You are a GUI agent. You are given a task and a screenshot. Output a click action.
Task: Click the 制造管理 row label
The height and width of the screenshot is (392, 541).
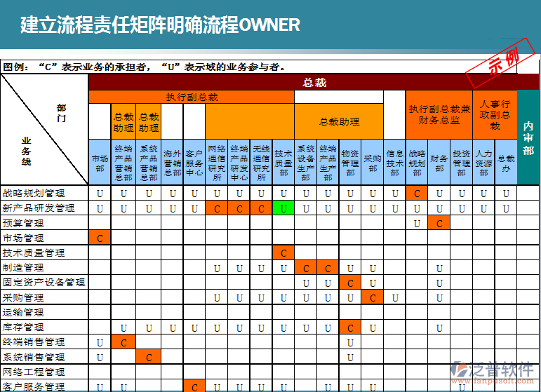[23, 268]
